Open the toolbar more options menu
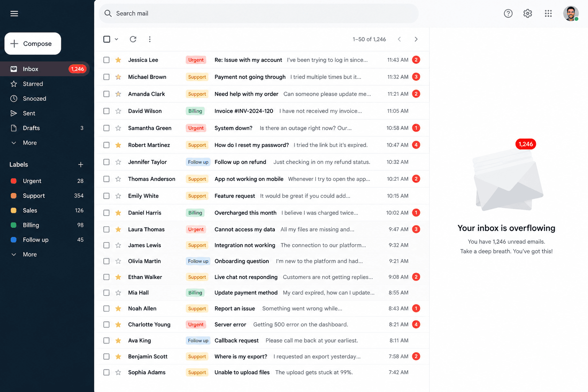Screen dimensions: 588x392 coord(150,39)
